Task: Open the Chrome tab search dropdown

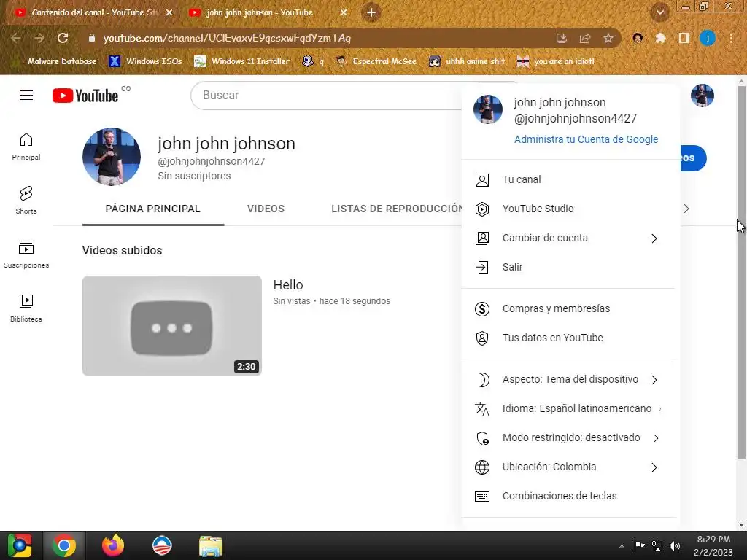Action: (659, 13)
